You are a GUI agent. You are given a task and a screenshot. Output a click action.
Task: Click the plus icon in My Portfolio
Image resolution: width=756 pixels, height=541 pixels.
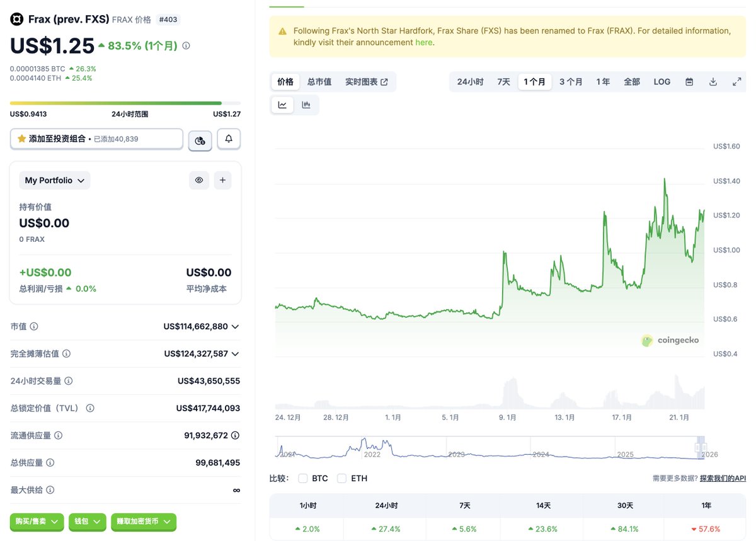click(222, 180)
